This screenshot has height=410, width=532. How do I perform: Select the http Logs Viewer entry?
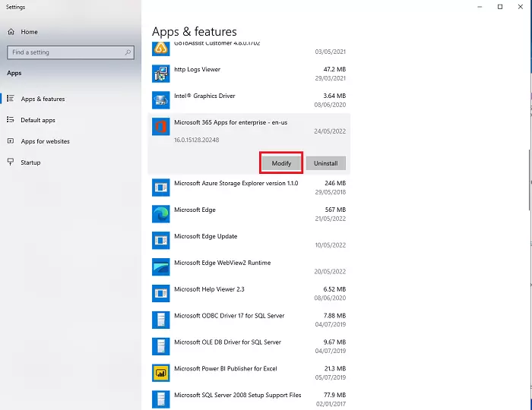coord(197,69)
